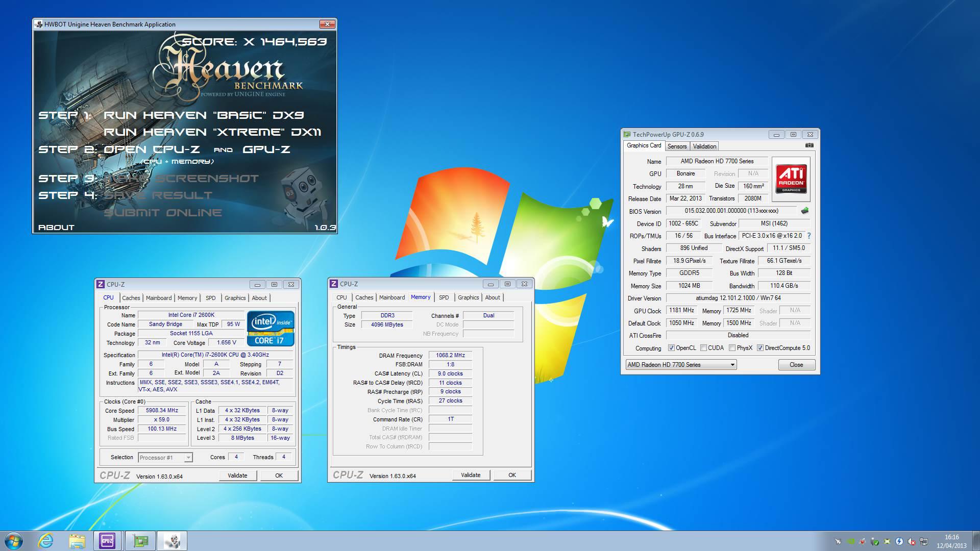Launch Internet Explorer from the taskbar
Screen dimensions: 980x551
pyautogui.click(x=46, y=541)
